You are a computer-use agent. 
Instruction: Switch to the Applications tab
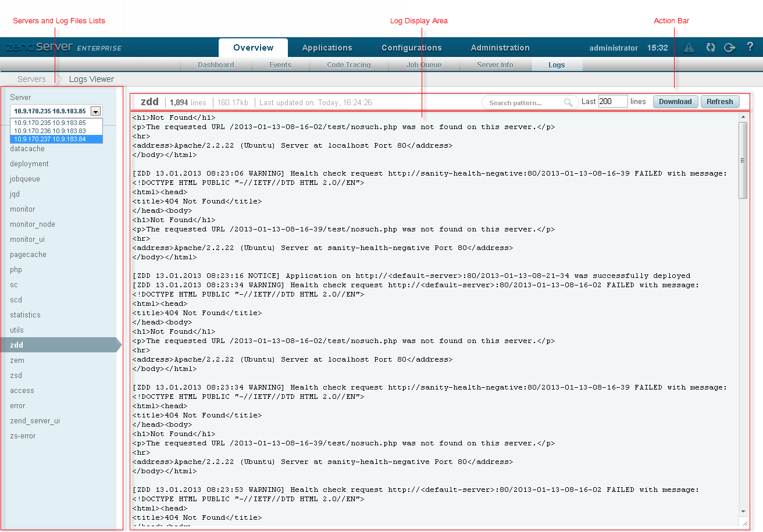coord(327,48)
